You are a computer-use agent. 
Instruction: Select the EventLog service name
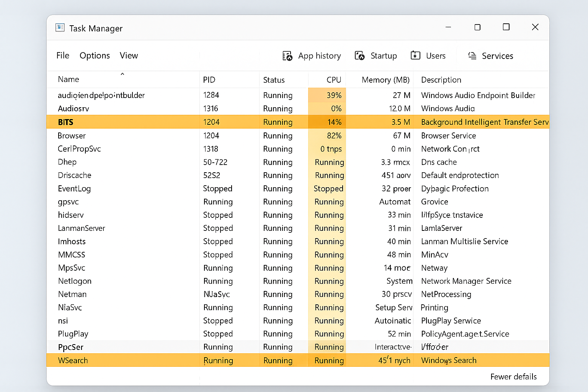[74, 189]
